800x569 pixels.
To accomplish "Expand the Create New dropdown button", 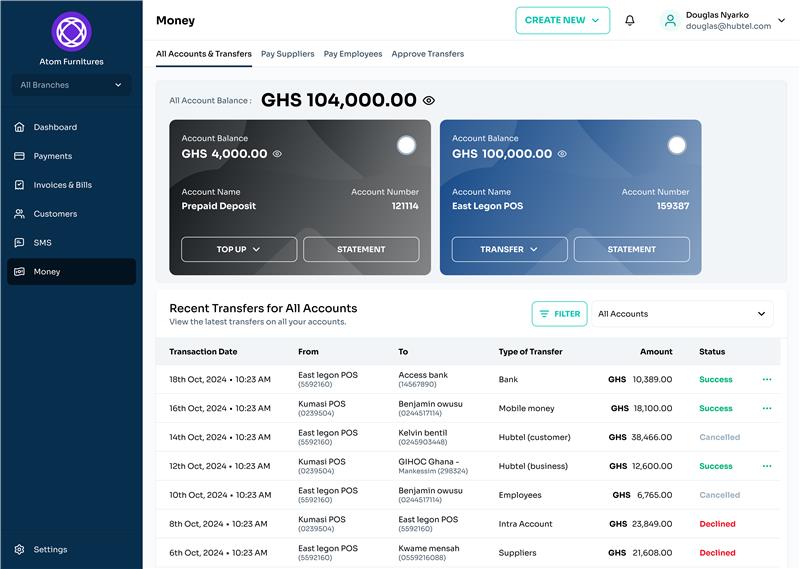I will coord(562,20).
